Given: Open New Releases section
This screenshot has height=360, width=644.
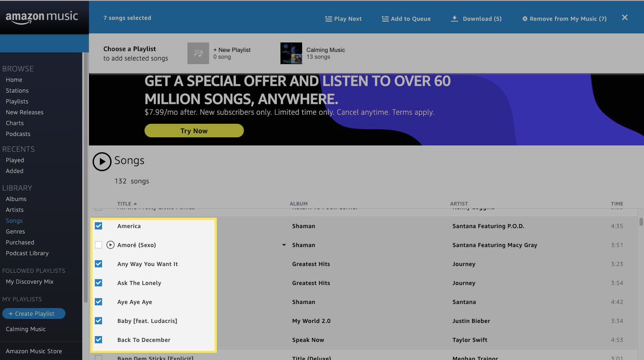Looking at the screenshot, I should [25, 112].
